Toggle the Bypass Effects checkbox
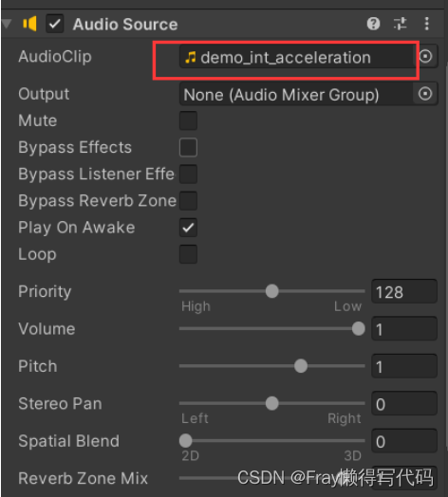 coord(188,147)
